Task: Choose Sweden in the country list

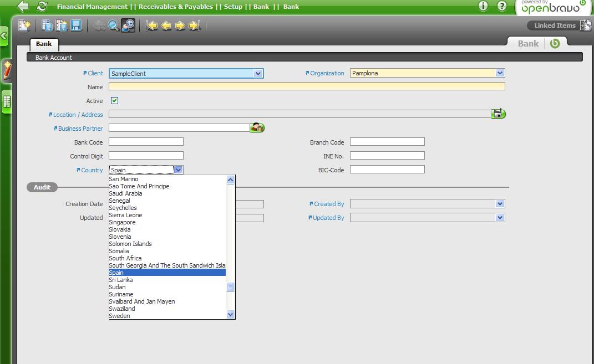Action: pyautogui.click(x=119, y=316)
